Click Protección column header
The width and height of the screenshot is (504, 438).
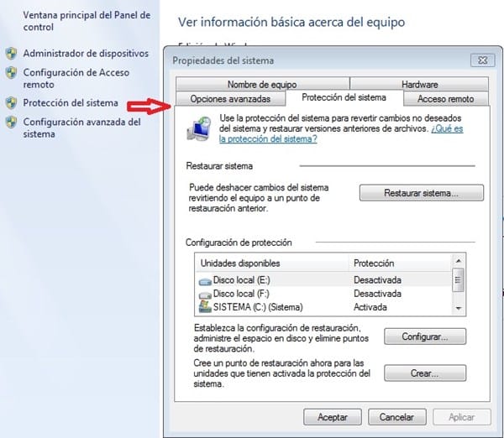coord(400,263)
